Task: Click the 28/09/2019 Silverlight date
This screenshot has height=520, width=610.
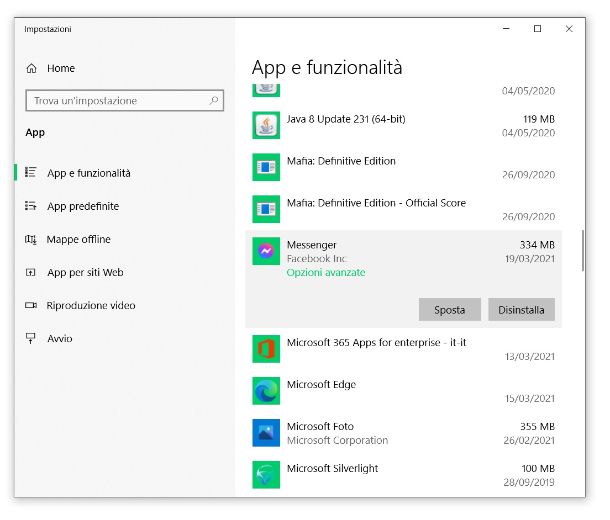Action: pyautogui.click(x=529, y=483)
